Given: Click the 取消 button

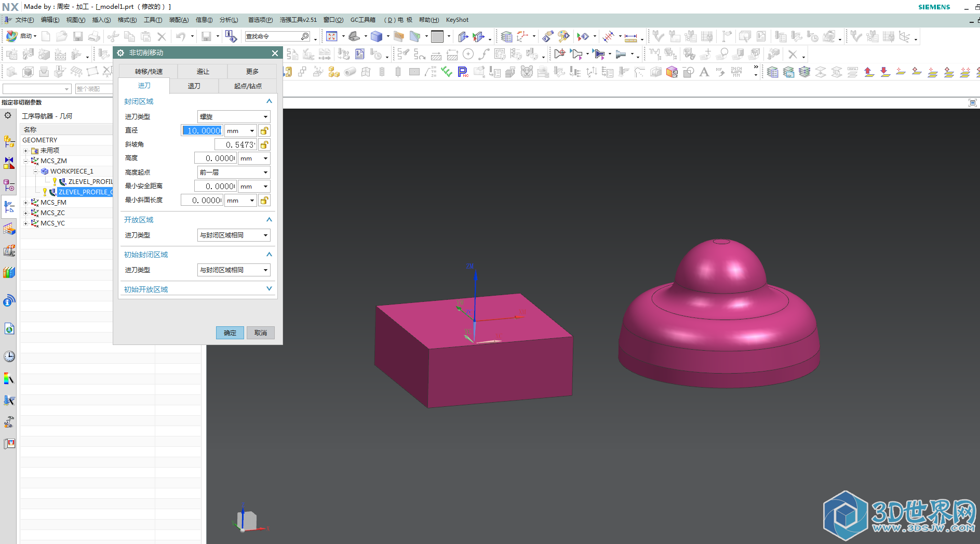Looking at the screenshot, I should tap(261, 333).
